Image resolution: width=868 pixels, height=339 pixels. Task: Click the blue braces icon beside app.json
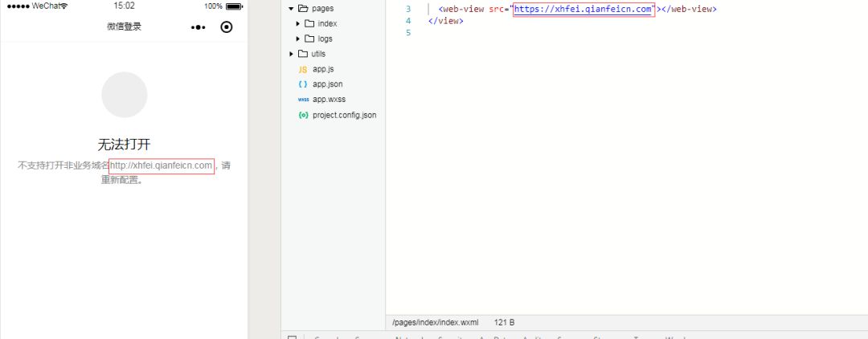(x=303, y=84)
